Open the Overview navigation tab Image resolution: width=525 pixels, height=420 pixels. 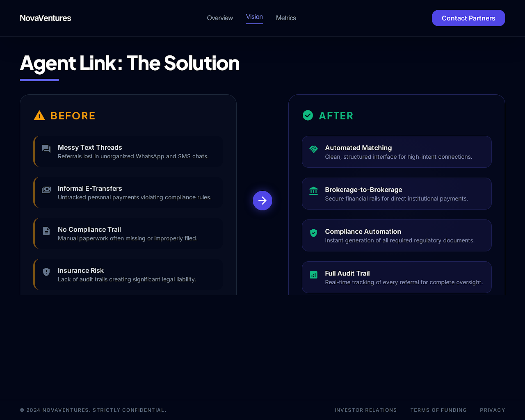click(220, 18)
